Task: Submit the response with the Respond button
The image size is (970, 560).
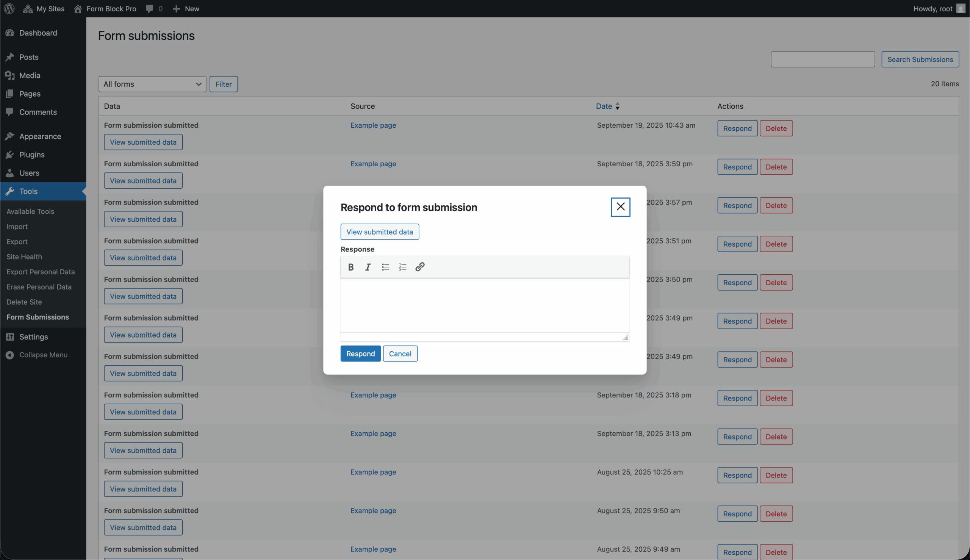Action: click(360, 353)
